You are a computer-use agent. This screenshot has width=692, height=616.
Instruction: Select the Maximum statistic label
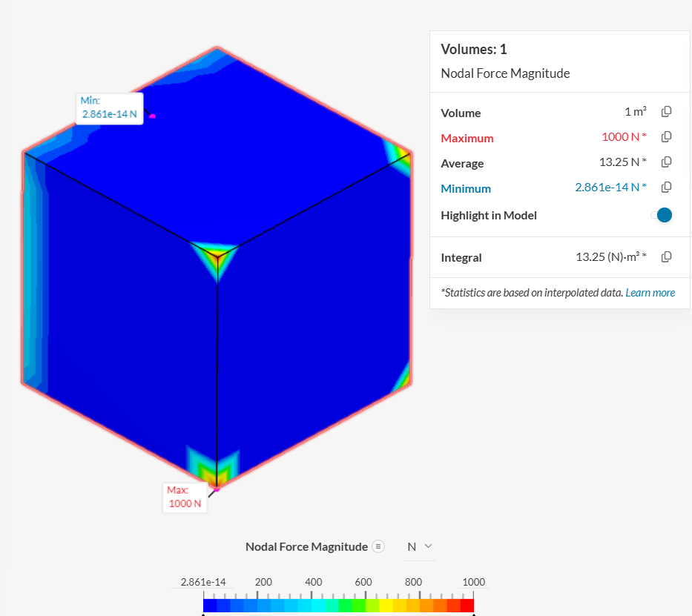(x=467, y=138)
